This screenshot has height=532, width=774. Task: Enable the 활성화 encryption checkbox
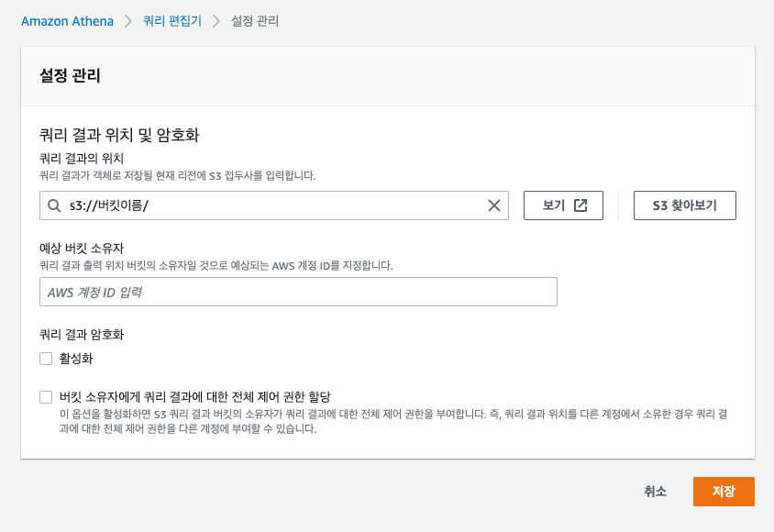click(46, 358)
